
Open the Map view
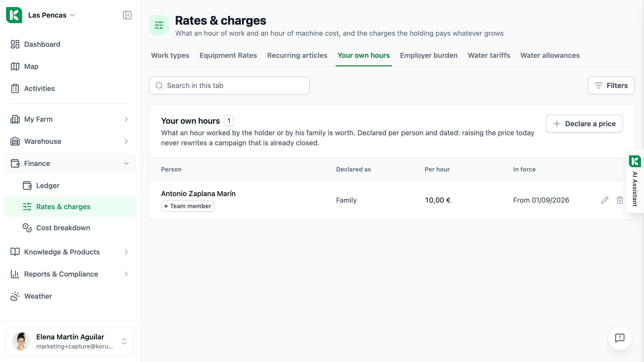[70, 66]
